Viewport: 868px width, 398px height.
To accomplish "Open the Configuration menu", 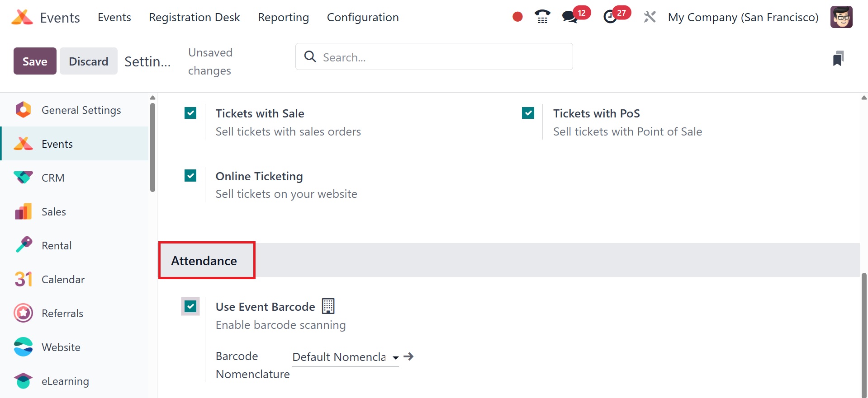I will (x=363, y=17).
